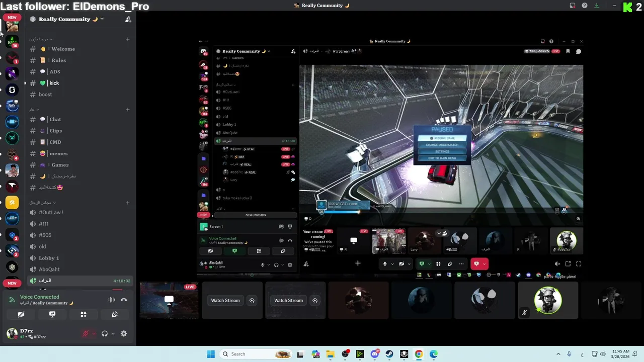The image size is (644, 362).
Task: Open Discord inbox icon in title bar
Action: point(573,6)
